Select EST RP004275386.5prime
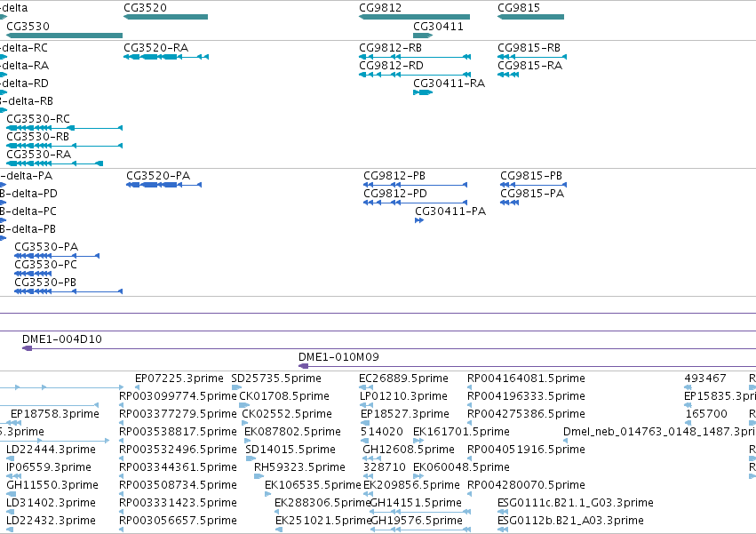756x534 pixels. pos(526,414)
